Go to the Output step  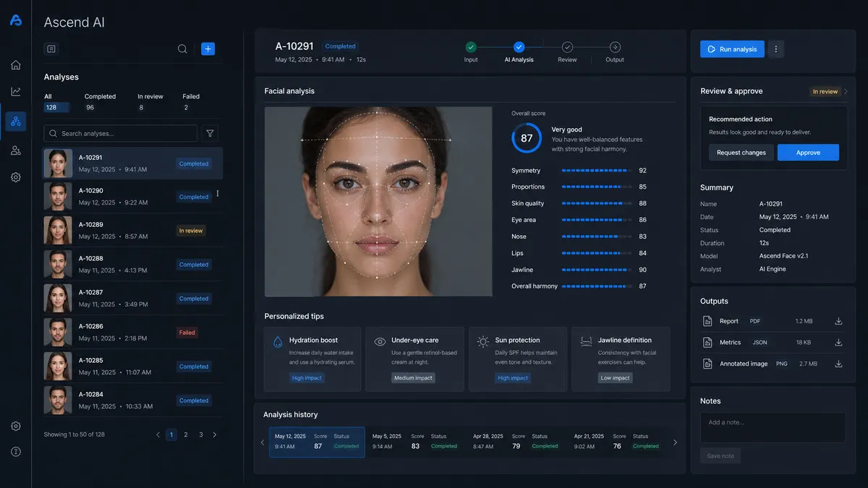coord(615,53)
